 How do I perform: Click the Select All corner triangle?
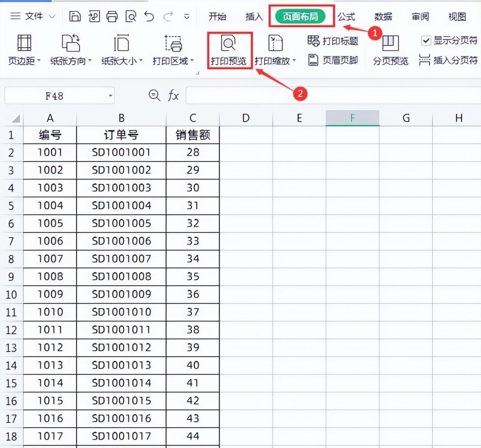pyautogui.click(x=15, y=118)
